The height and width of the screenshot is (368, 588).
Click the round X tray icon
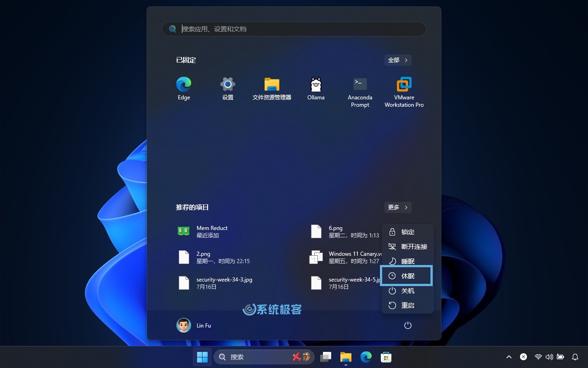(x=523, y=357)
